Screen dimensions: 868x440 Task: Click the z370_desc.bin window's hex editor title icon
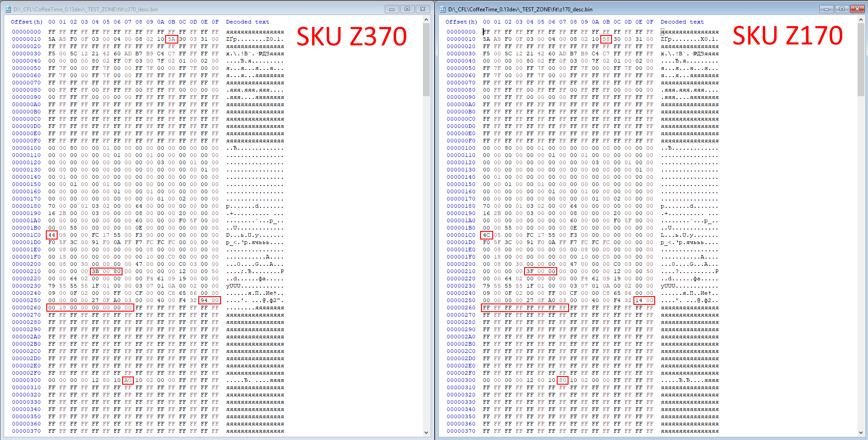click(x=8, y=9)
